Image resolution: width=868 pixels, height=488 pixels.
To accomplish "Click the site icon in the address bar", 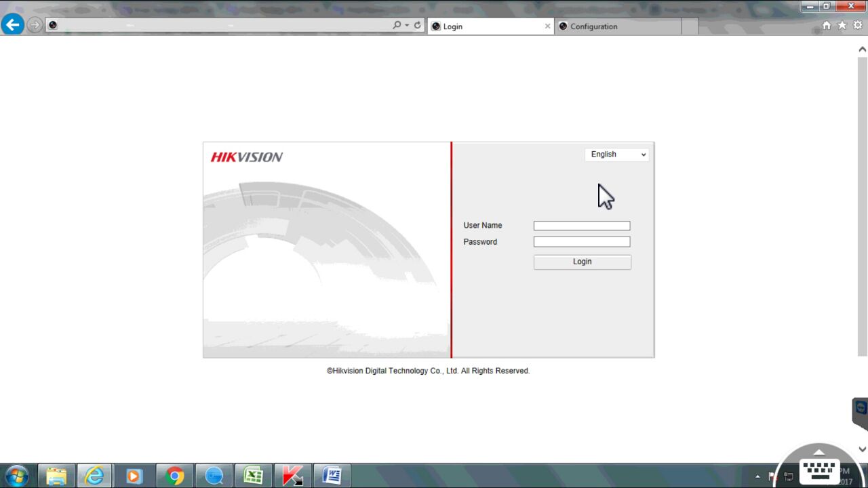I will click(53, 25).
